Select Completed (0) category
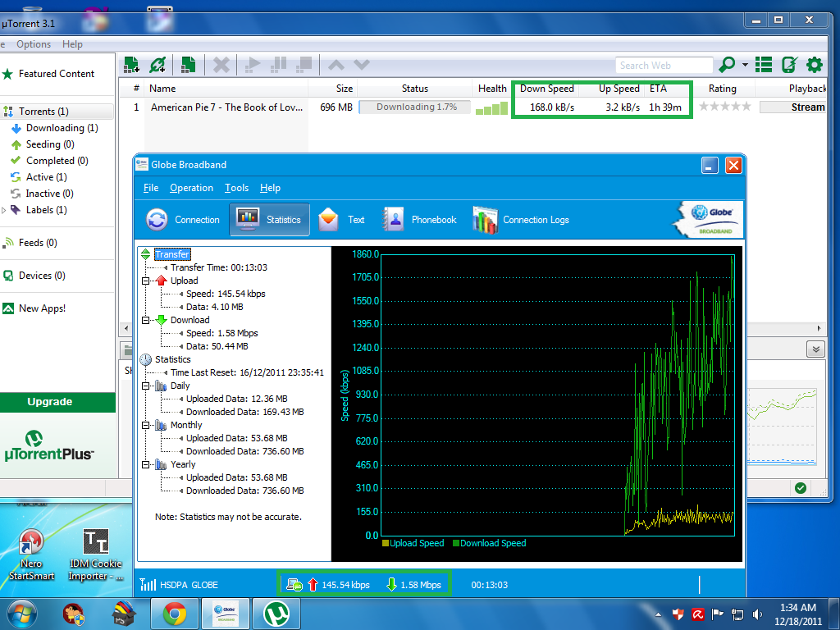840x630 pixels. click(x=57, y=161)
